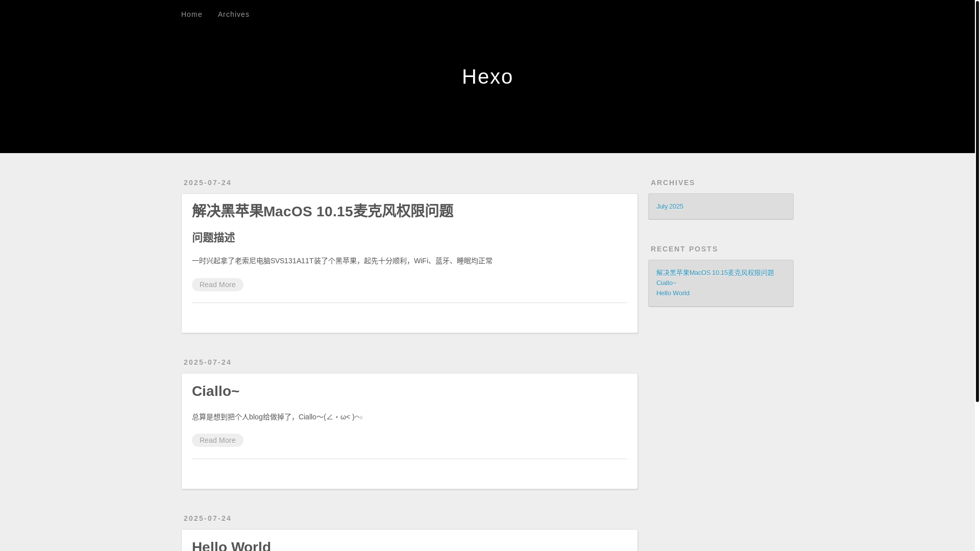The width and height of the screenshot is (980, 551).
Task: Click the 问题描述 subheading in the first post
Action: pyautogui.click(x=213, y=238)
